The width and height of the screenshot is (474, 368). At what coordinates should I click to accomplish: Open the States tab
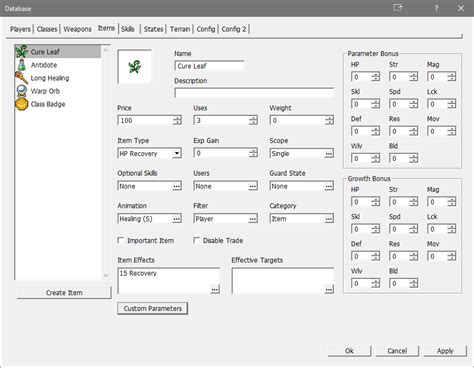[153, 29]
